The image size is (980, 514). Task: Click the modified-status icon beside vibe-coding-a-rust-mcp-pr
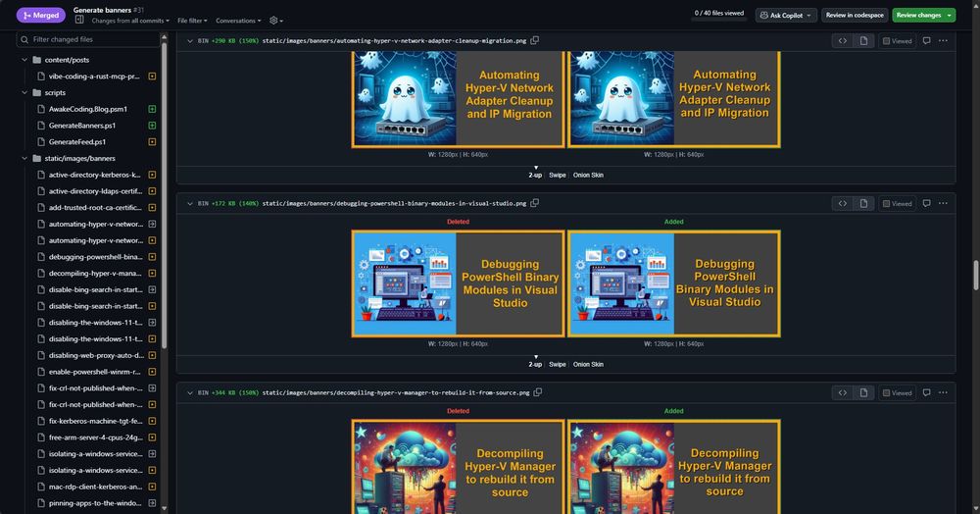[152, 77]
